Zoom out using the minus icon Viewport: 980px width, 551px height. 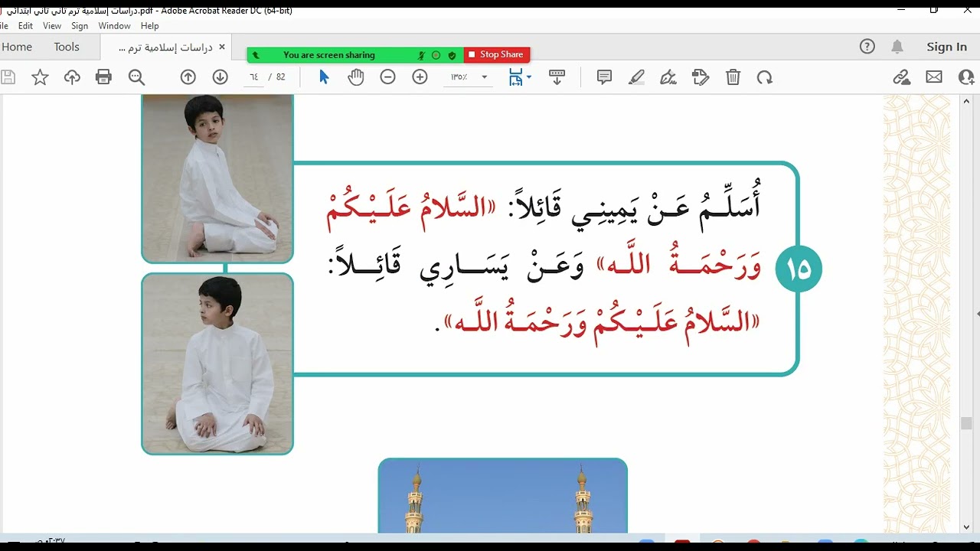coord(388,77)
